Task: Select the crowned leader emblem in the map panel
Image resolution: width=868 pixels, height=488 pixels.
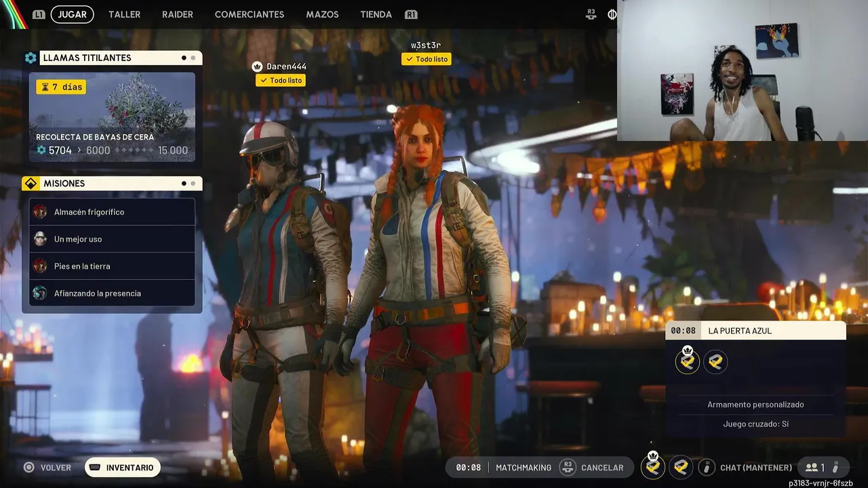Action: point(688,361)
